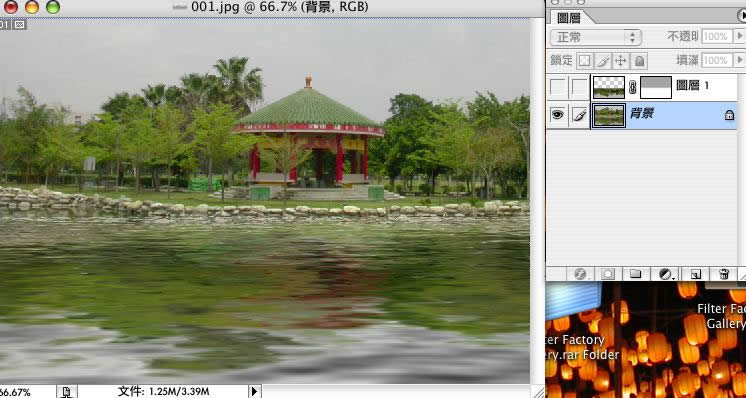Image resolution: width=746 pixels, height=398 pixels.
Task: Click the mask link chain on 圖層 1
Action: pos(632,87)
